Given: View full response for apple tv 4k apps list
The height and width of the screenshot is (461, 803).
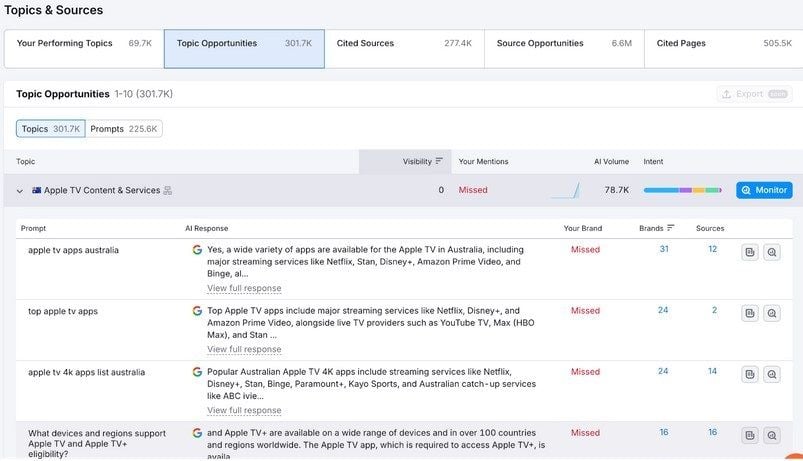Looking at the screenshot, I should pos(244,410).
